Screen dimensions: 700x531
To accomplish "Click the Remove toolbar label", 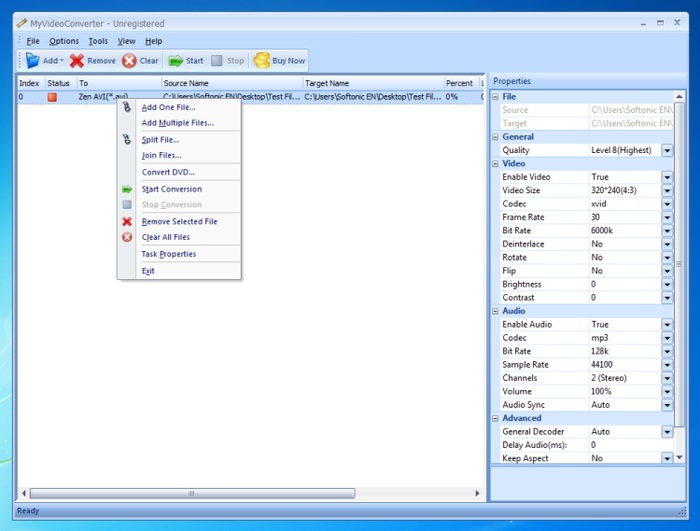I will 101,61.
